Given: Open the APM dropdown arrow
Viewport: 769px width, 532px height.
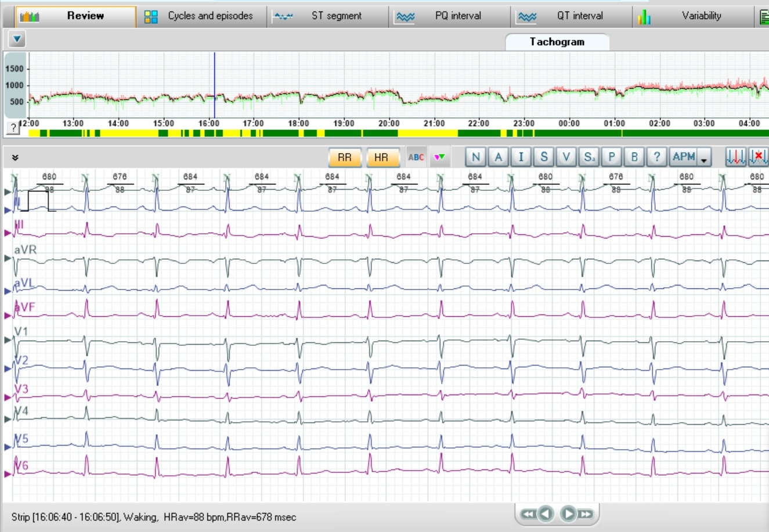Looking at the screenshot, I should [705, 158].
